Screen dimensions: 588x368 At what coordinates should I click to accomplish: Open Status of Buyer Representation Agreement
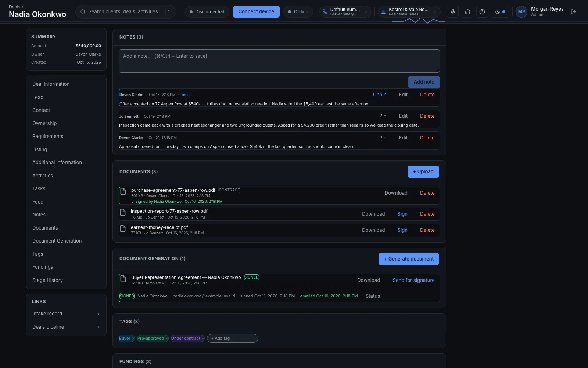pos(373,296)
